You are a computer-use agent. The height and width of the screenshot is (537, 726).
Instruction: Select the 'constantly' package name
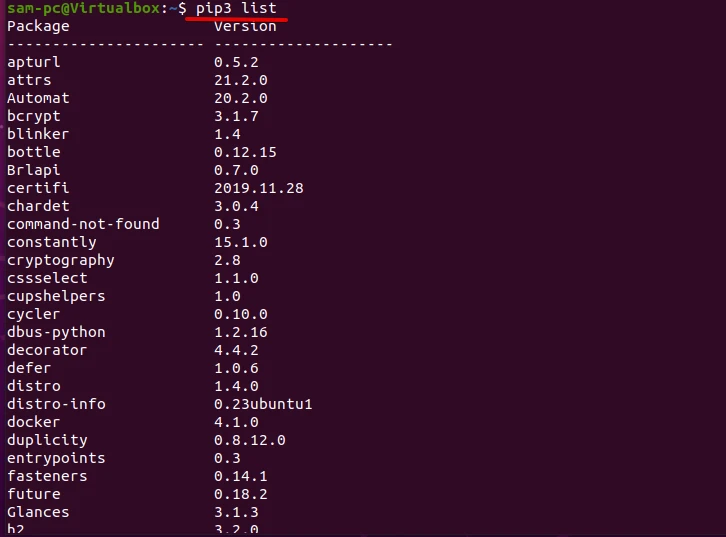click(51, 243)
